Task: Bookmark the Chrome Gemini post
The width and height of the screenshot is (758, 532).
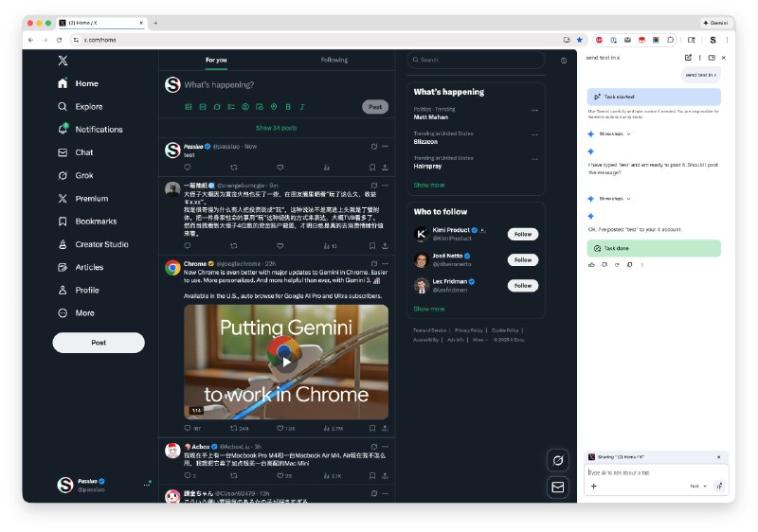Action: click(x=372, y=428)
